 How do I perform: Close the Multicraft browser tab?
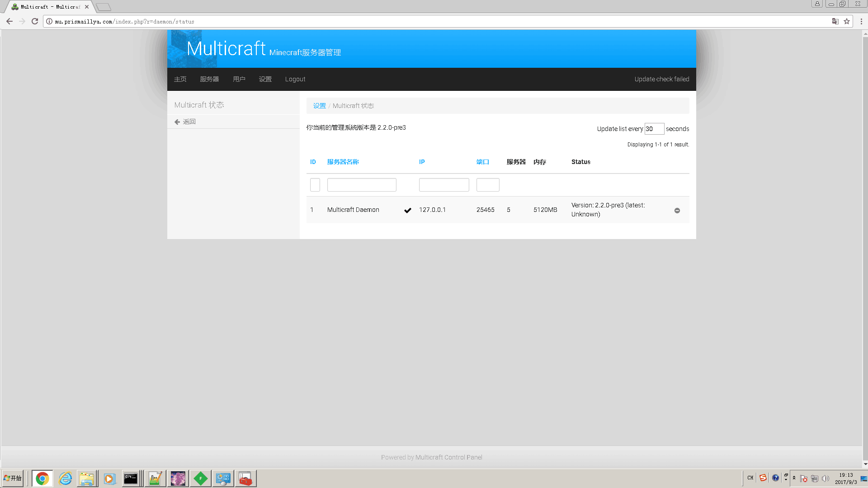[86, 7]
